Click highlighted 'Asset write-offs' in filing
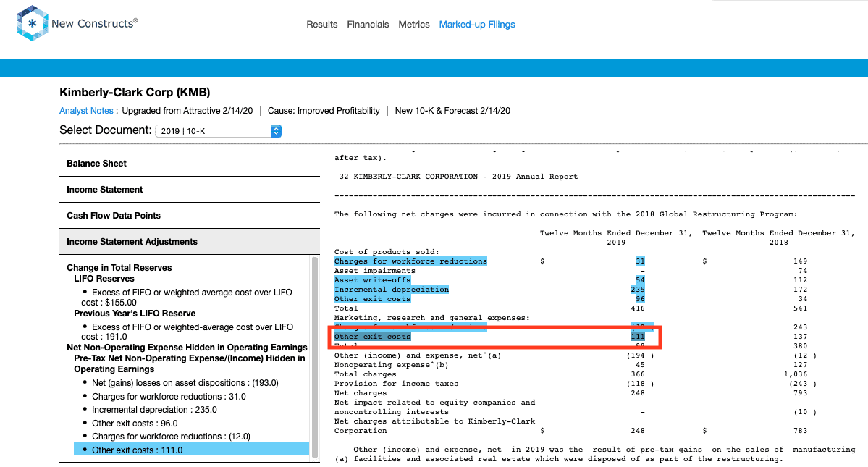 point(372,280)
